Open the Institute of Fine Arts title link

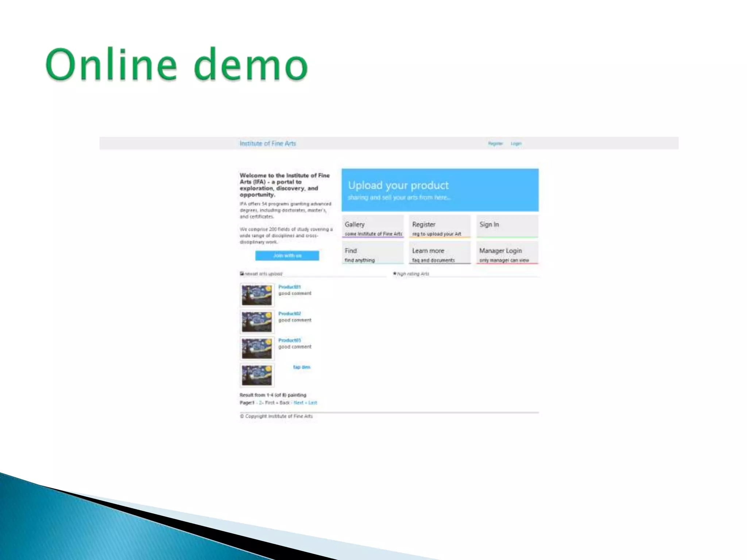click(x=268, y=144)
